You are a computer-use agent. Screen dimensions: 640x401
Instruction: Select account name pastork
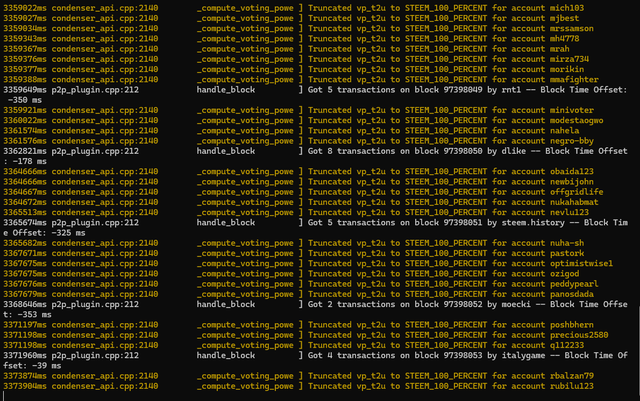[x=567, y=253]
